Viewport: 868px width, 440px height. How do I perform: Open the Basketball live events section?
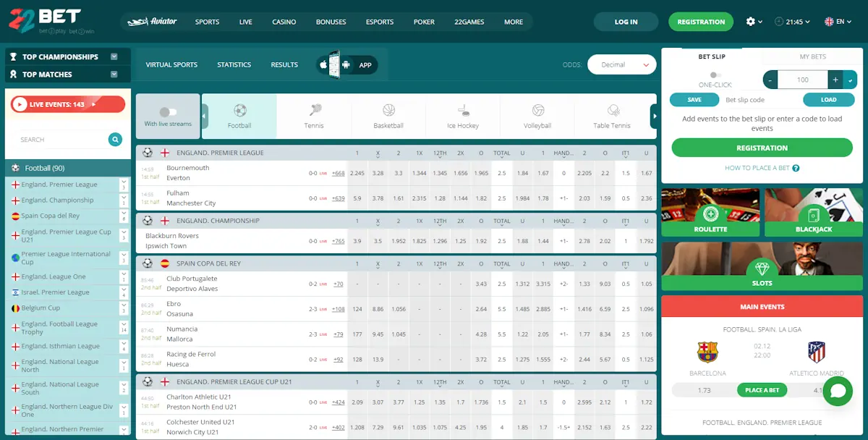(388, 114)
